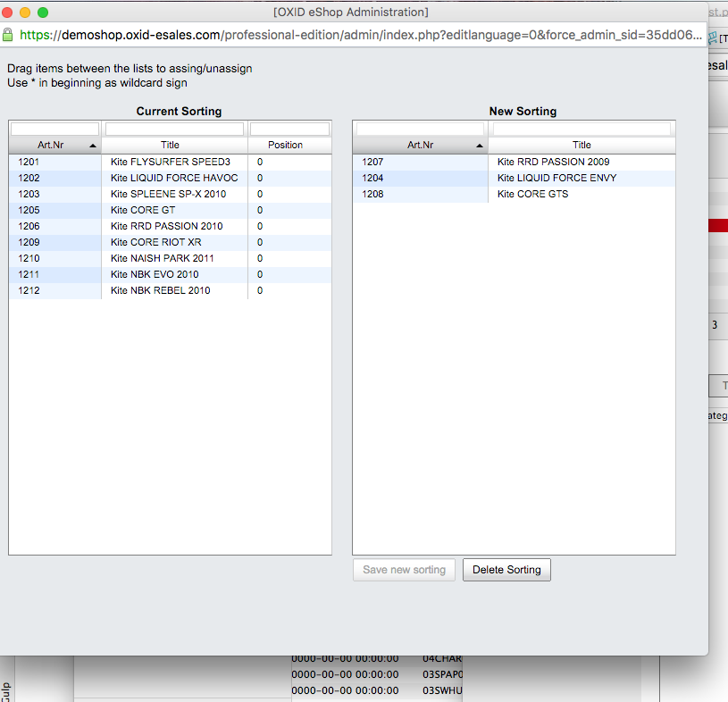Focus the Position filter field in Current Sorting
Viewport: 728px width, 702px height.
coord(289,130)
